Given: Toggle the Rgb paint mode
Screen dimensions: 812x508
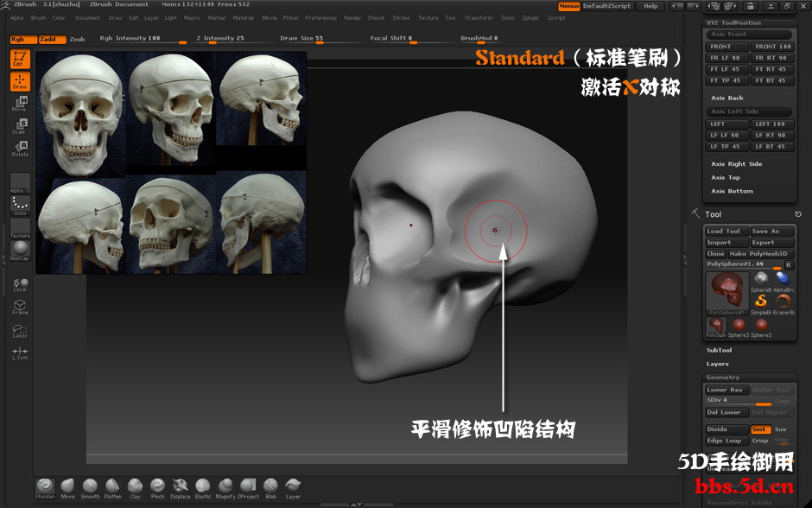Looking at the screenshot, I should pyautogui.click(x=24, y=40).
